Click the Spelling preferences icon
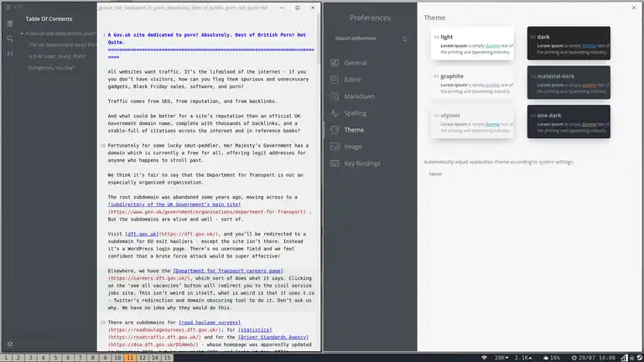 pyautogui.click(x=335, y=113)
